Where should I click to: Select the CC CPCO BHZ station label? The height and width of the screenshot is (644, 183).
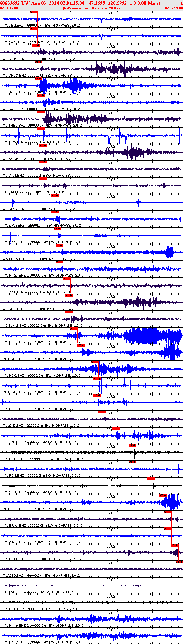tap(42, 76)
